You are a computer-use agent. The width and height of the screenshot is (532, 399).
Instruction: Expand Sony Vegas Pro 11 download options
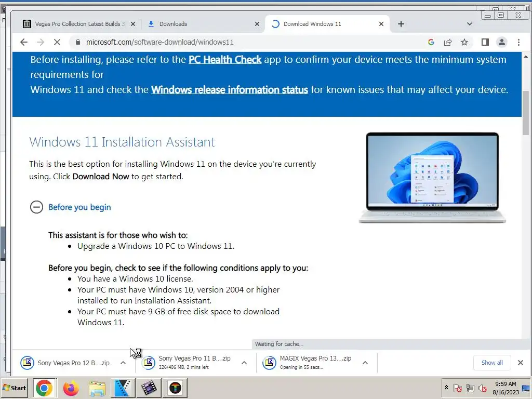pos(244,363)
